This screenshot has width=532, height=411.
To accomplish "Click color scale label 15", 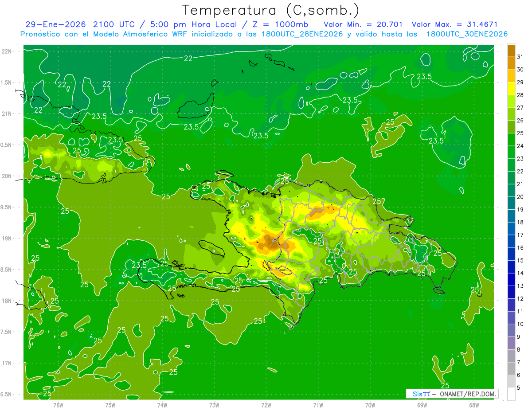I will click(x=520, y=260).
